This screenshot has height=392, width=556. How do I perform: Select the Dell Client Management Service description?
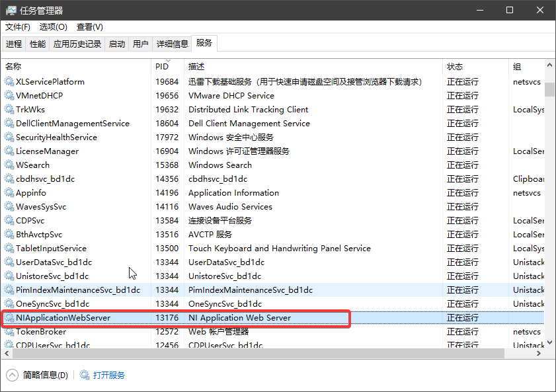coord(249,124)
